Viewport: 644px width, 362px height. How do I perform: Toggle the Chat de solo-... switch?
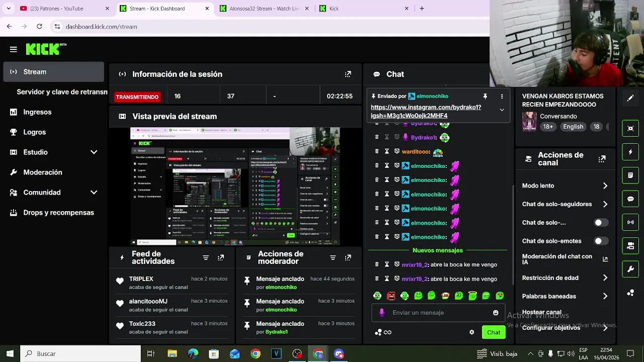pyautogui.click(x=601, y=223)
